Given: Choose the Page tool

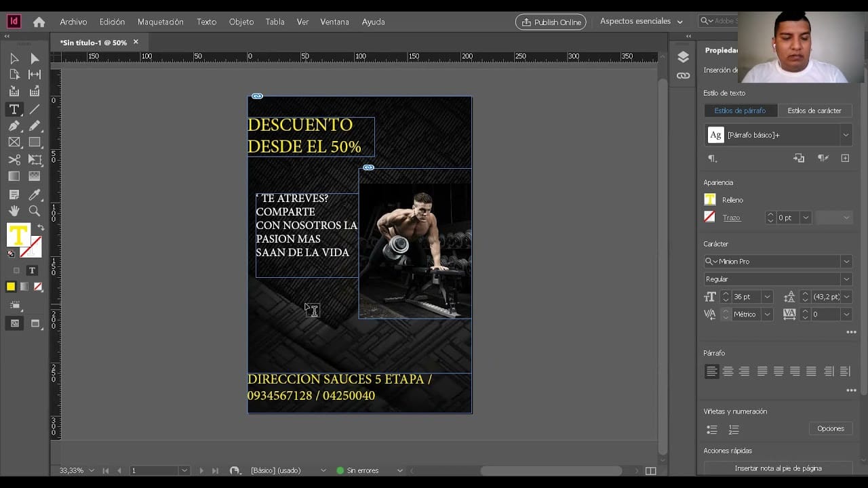Looking at the screenshot, I should pyautogui.click(x=14, y=75).
